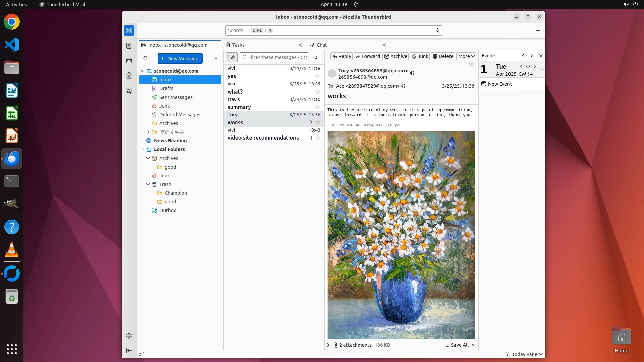Collapse the spaces toolbar arrow icon
644x362 pixels.
(129, 350)
